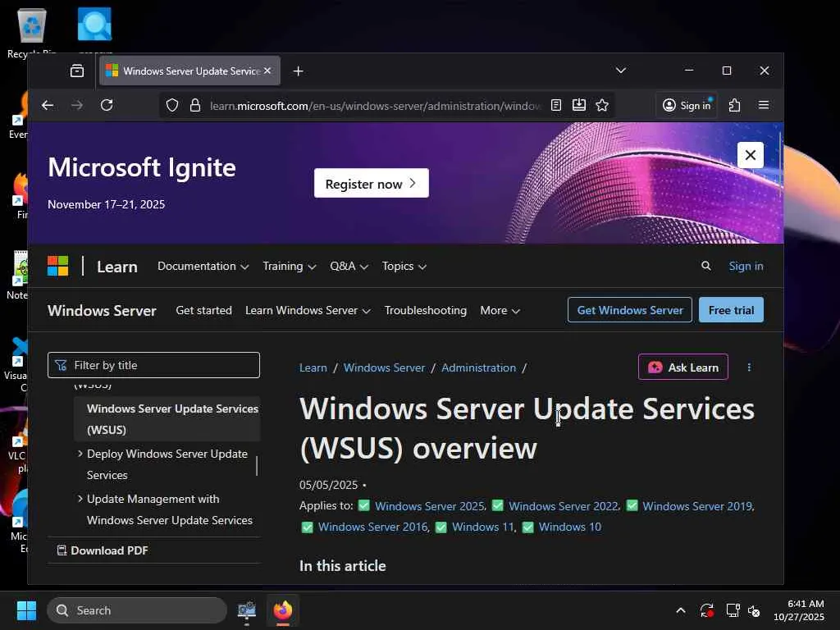Open the Windows Start menu
Viewport: 840px width, 630px height.
[x=26, y=610]
